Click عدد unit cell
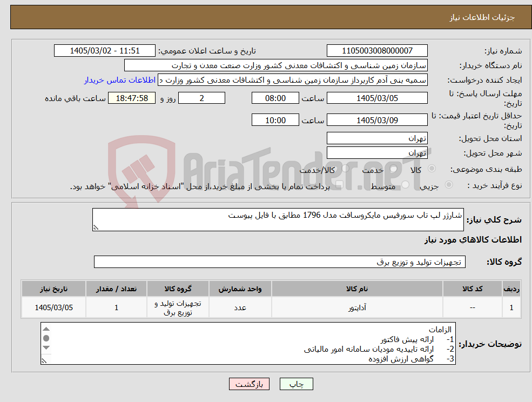Viewport: 532px width, 402px height. click(240, 307)
